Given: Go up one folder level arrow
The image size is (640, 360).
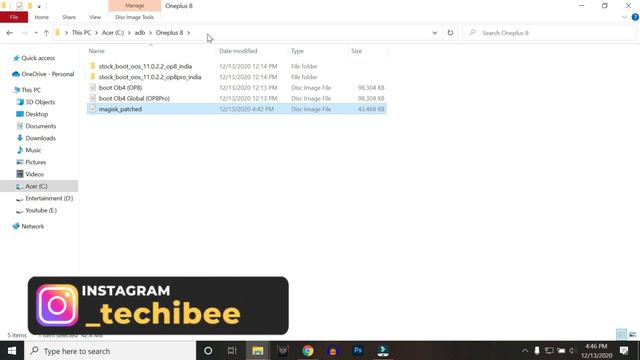Looking at the screenshot, I should (46, 33).
